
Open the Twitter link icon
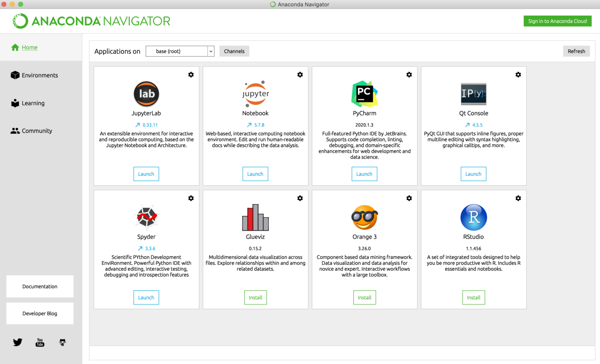click(x=18, y=342)
